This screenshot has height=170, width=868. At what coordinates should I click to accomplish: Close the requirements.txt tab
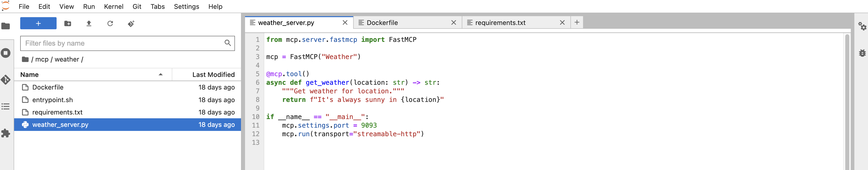click(562, 22)
